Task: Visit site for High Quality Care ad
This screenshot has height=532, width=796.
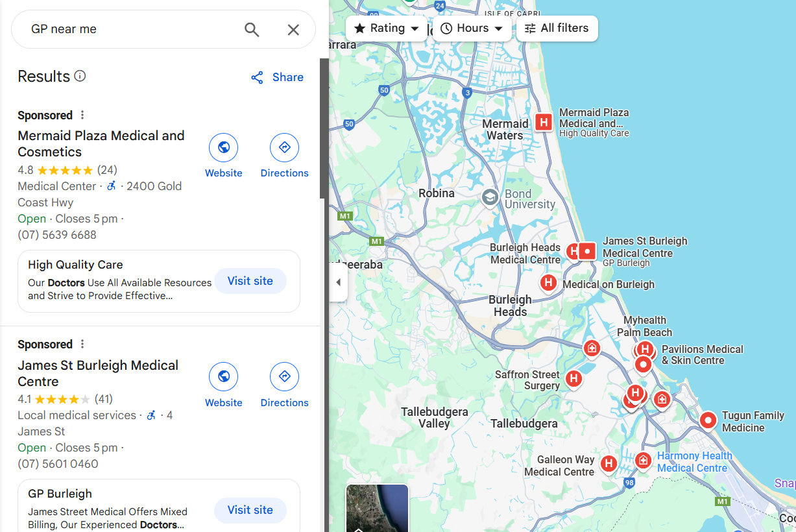Action: (250, 281)
